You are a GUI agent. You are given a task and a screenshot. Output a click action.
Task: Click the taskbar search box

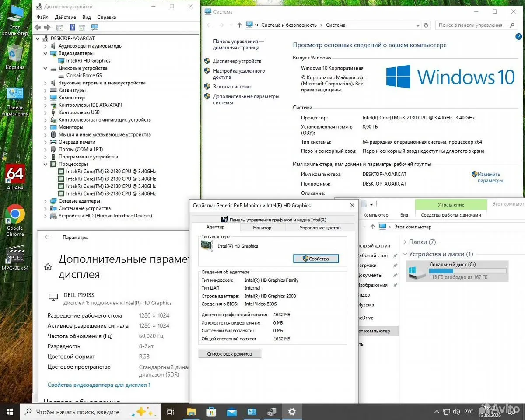coord(90,412)
